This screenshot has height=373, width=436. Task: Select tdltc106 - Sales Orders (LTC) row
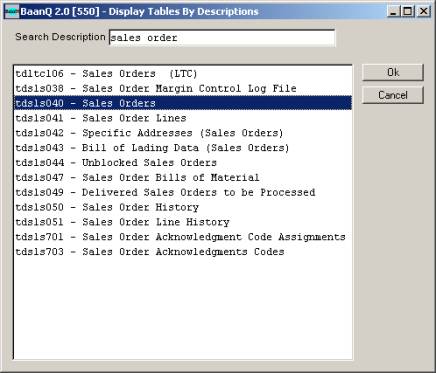(x=183, y=73)
